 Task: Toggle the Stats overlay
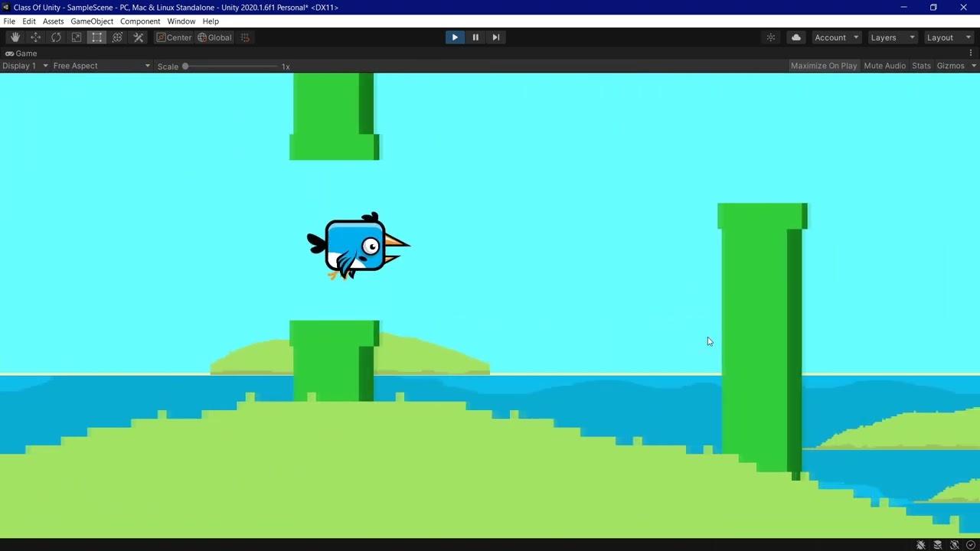point(921,66)
